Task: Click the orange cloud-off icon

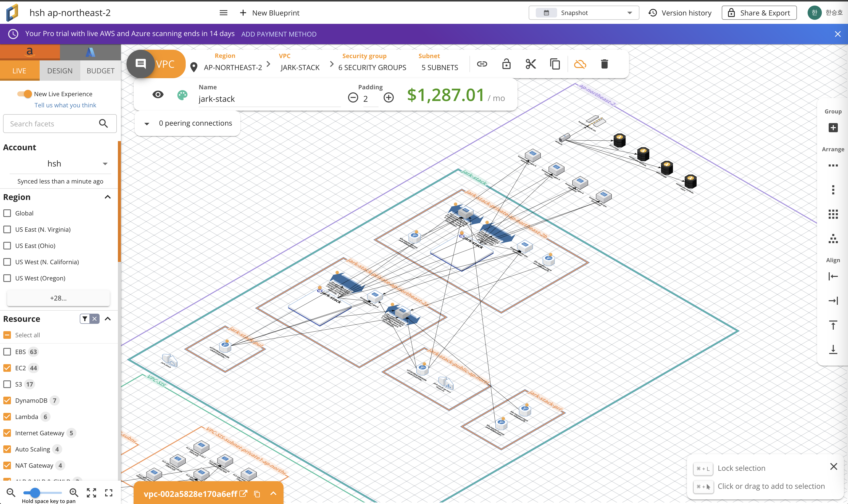Action: coord(580,64)
